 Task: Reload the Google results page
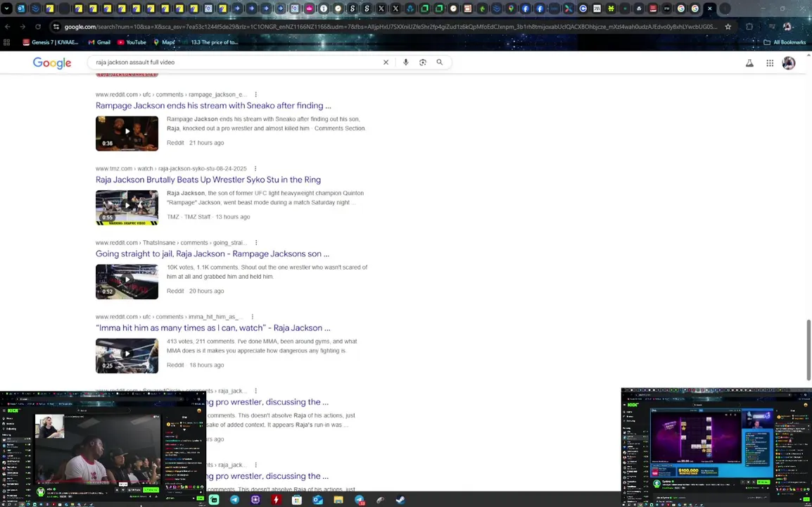38,27
